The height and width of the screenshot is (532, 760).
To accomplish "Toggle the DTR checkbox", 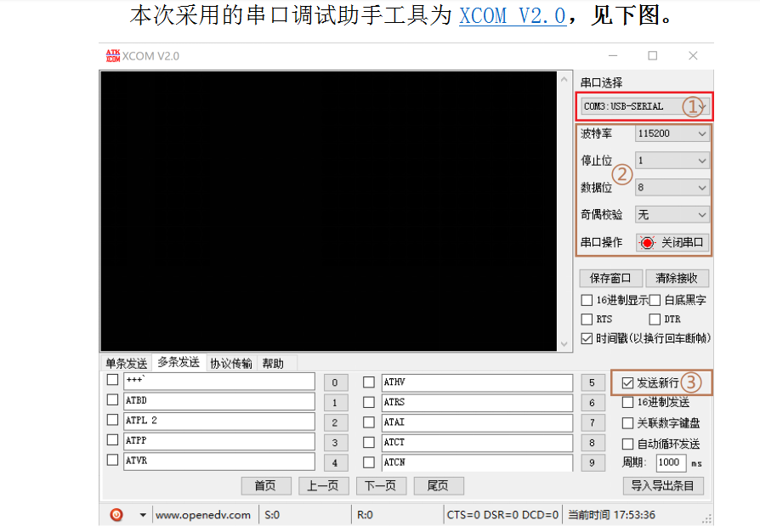I will (x=655, y=320).
